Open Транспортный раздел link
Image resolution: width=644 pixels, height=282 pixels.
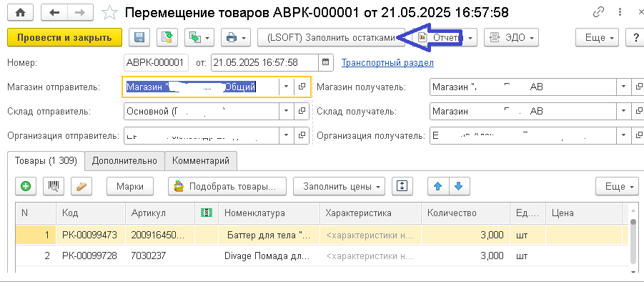click(387, 63)
